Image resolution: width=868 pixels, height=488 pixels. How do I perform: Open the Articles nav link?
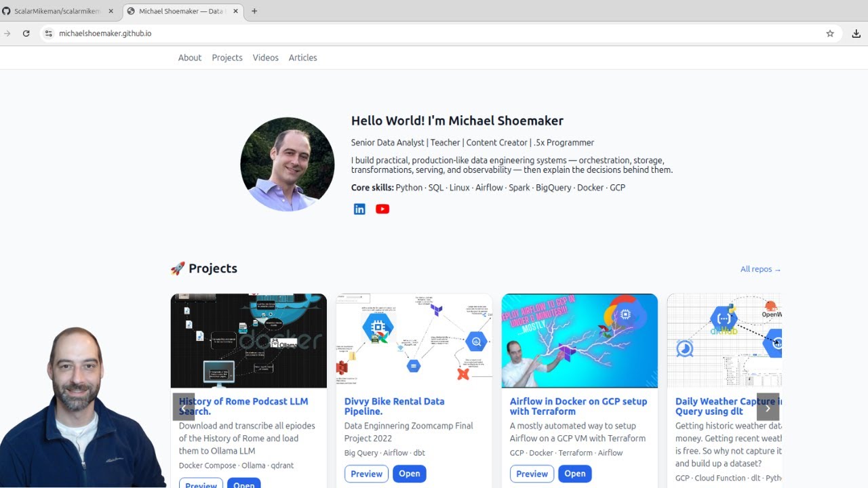click(303, 58)
